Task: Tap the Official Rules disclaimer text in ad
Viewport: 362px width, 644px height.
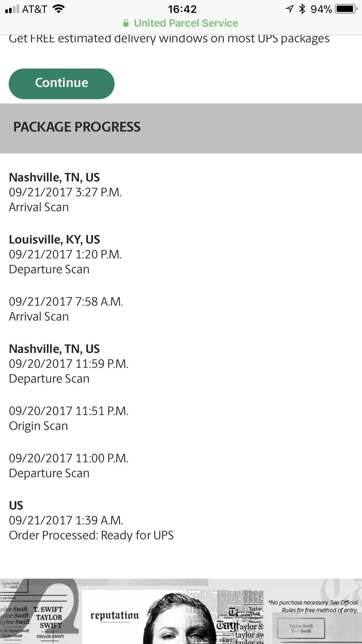Action: (313, 606)
